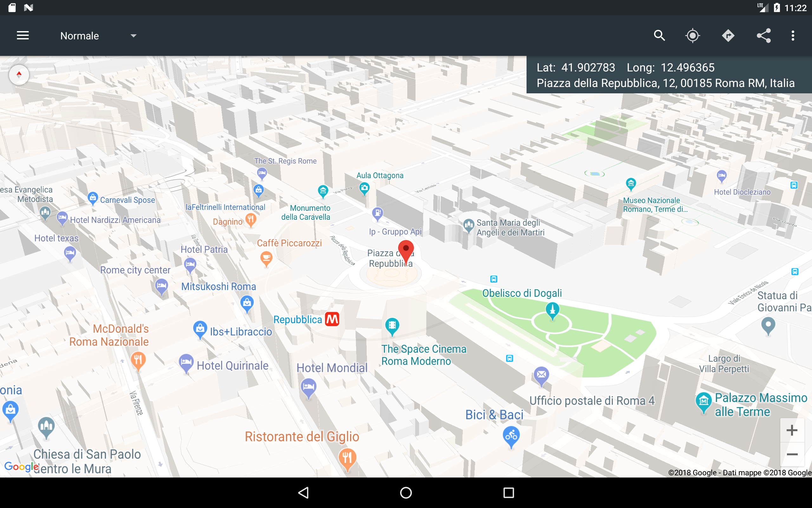Select the Santa Maria degli Angeli church pin

[469, 226]
